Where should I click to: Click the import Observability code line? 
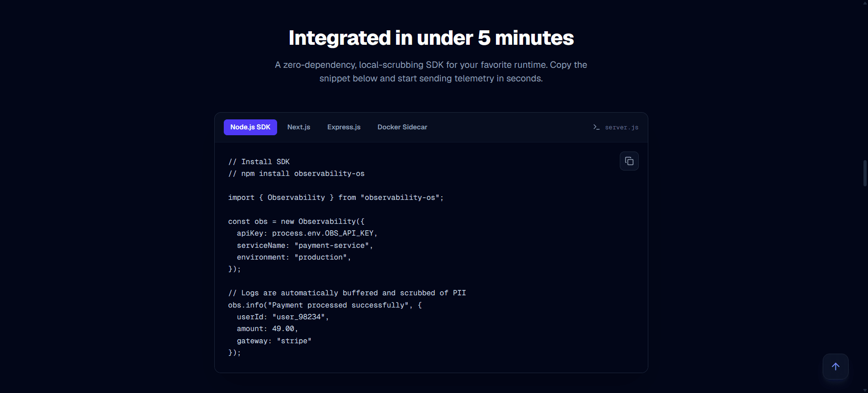pyautogui.click(x=336, y=198)
